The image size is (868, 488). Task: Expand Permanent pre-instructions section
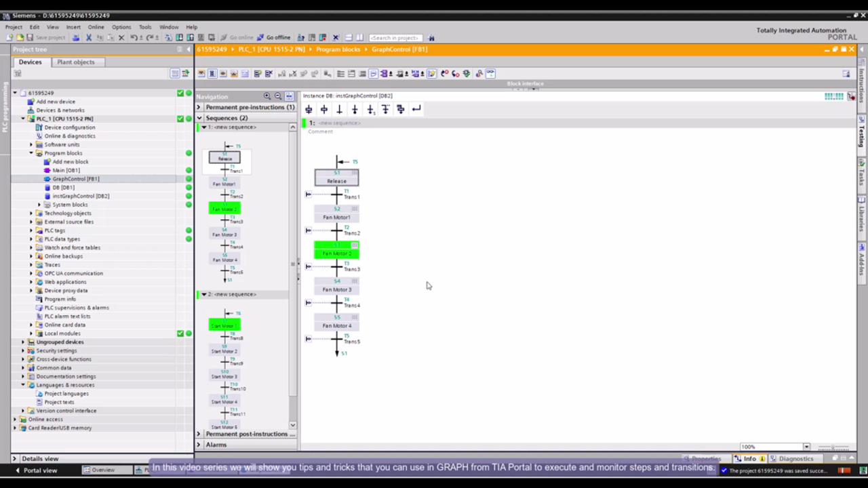(x=199, y=107)
